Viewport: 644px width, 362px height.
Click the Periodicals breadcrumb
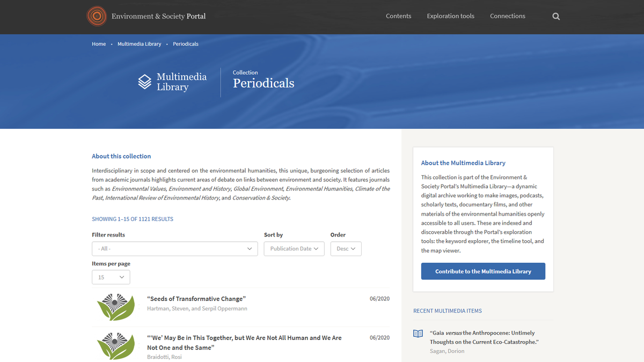coord(186,44)
